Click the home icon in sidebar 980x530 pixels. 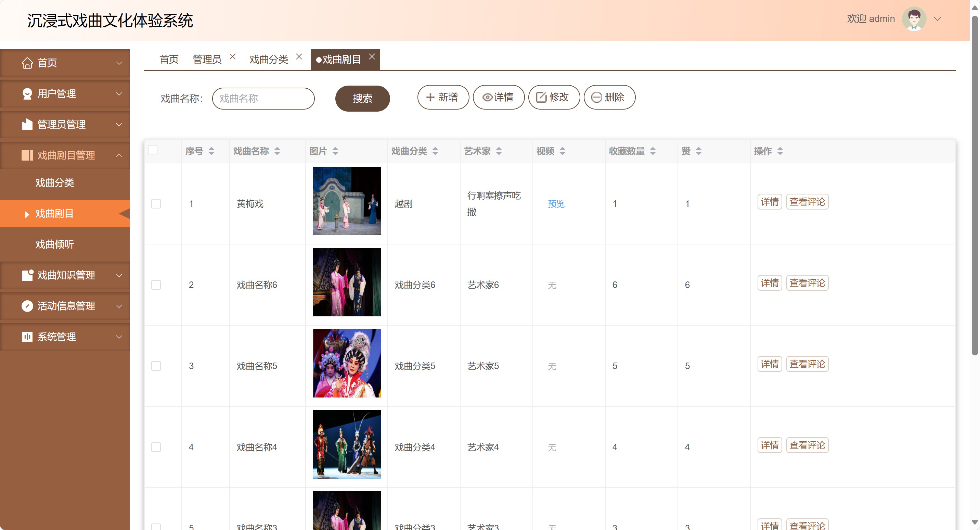27,63
